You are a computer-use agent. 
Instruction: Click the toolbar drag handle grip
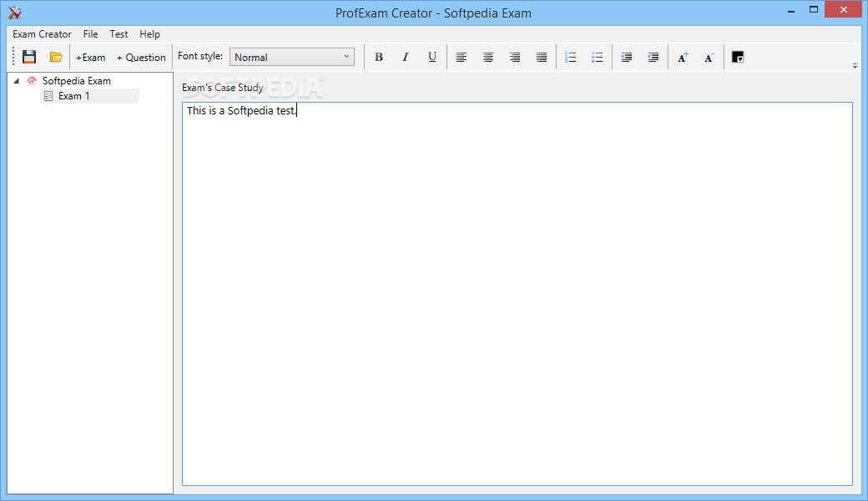14,57
